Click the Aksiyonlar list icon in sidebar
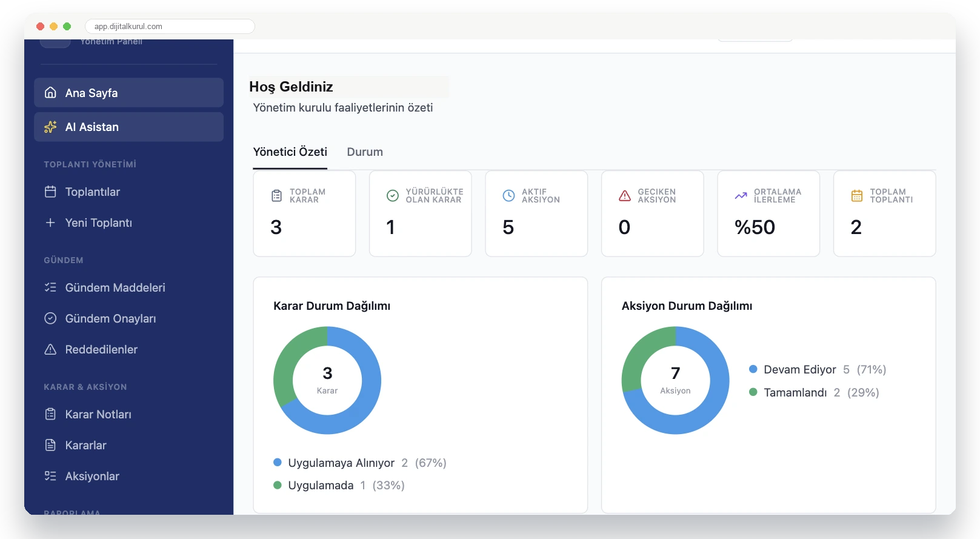 coord(50,476)
